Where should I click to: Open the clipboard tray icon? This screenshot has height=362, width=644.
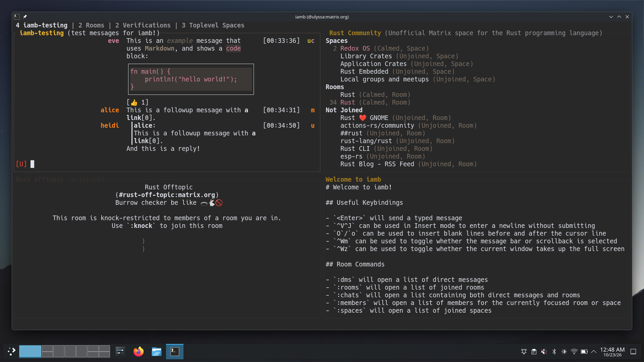(x=534, y=352)
